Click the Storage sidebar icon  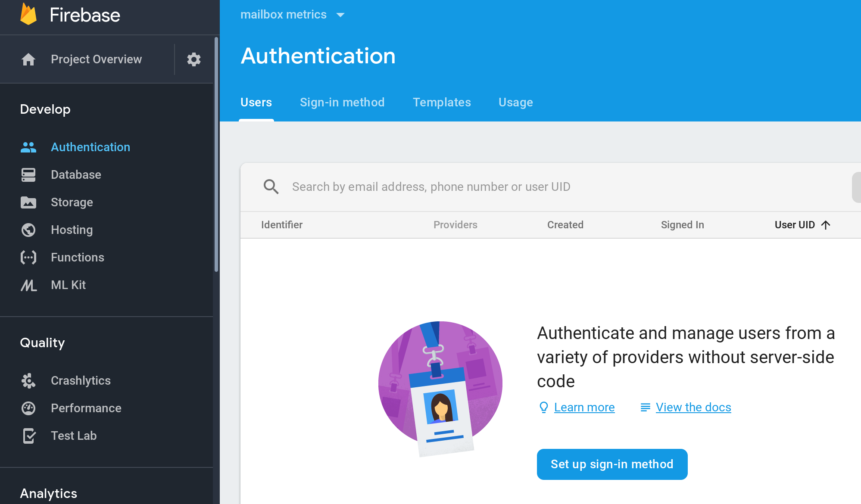(28, 202)
